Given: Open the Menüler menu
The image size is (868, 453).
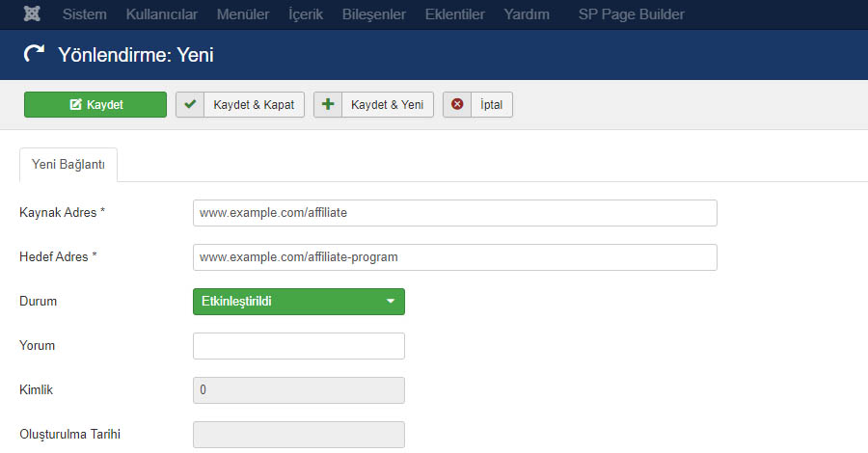Looking at the screenshot, I should coord(243,14).
